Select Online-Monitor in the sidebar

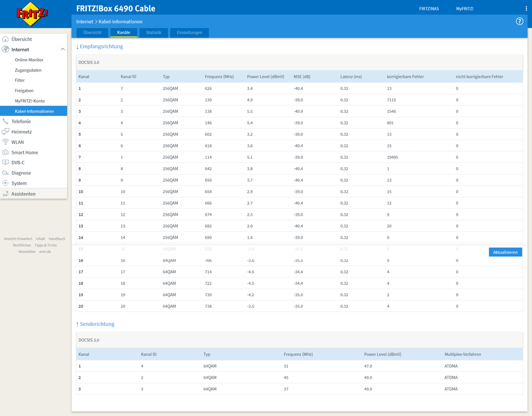click(x=29, y=60)
